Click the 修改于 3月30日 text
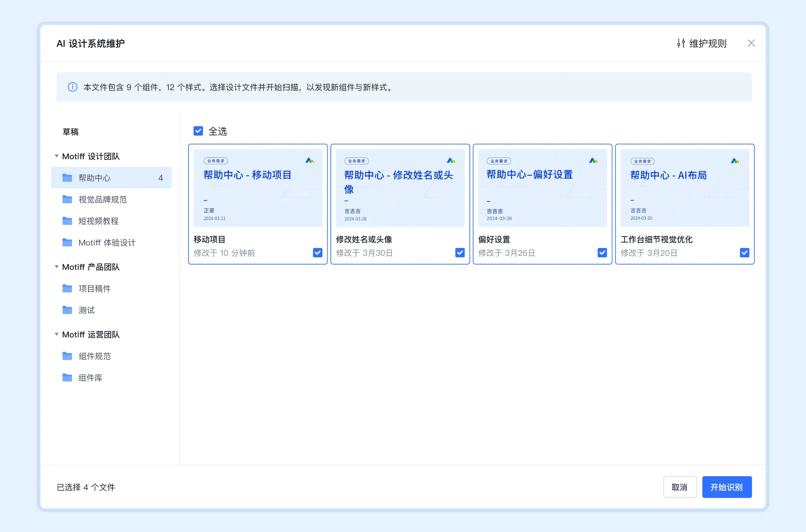Screen dimensions: 806x532 pyautogui.click(x=364, y=253)
